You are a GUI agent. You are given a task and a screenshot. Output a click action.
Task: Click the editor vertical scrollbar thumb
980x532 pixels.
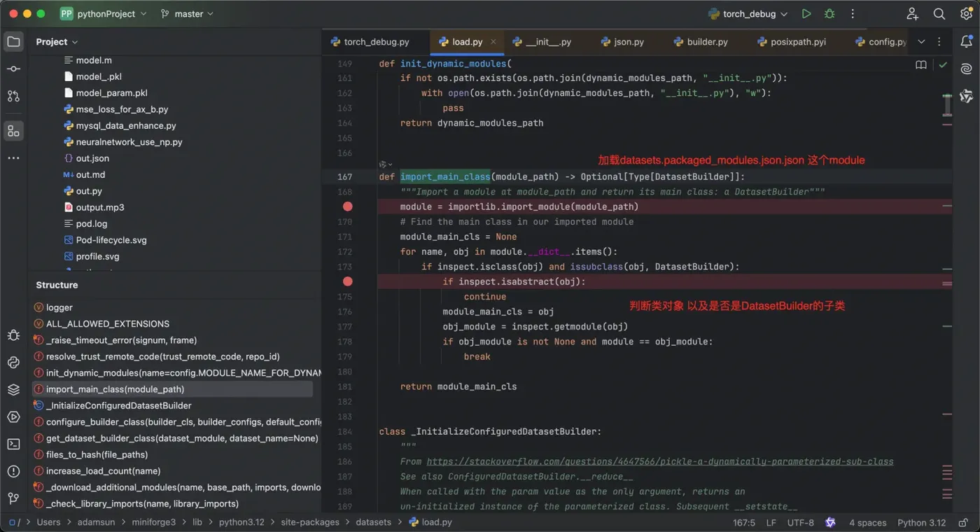pyautogui.click(x=947, y=104)
